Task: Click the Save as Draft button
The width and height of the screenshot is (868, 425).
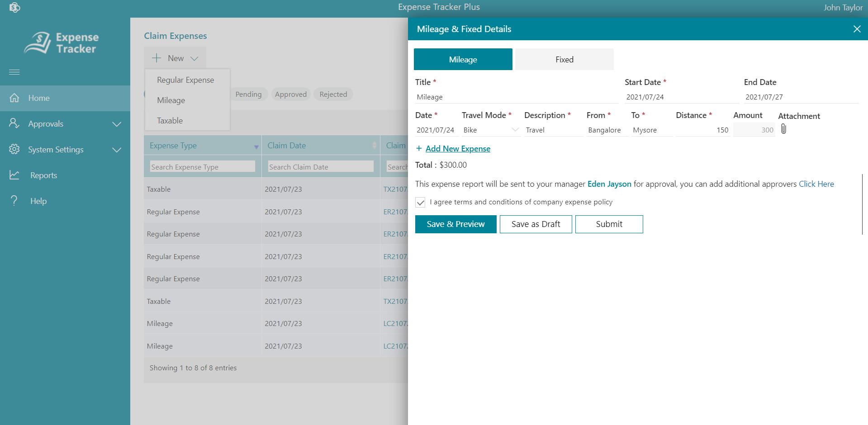Action: tap(536, 224)
